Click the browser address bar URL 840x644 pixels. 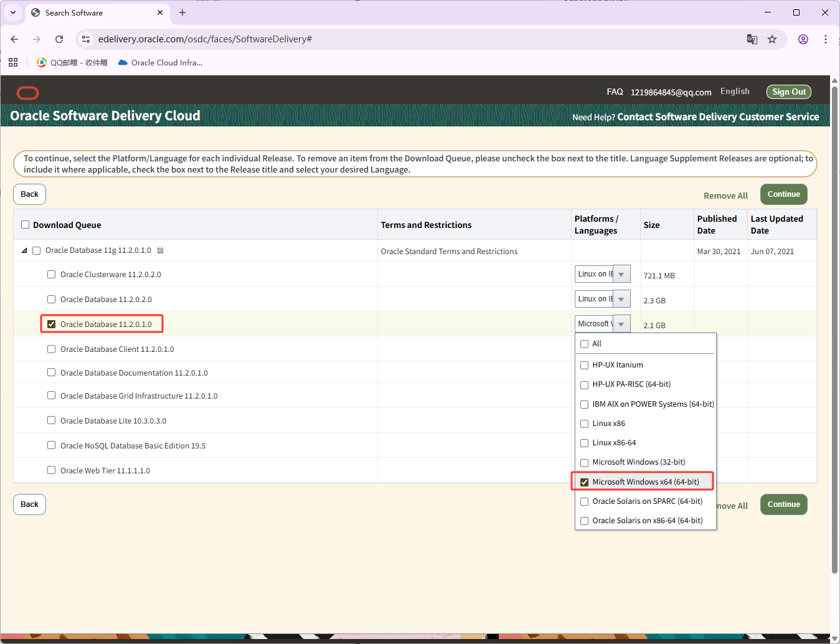pos(205,39)
